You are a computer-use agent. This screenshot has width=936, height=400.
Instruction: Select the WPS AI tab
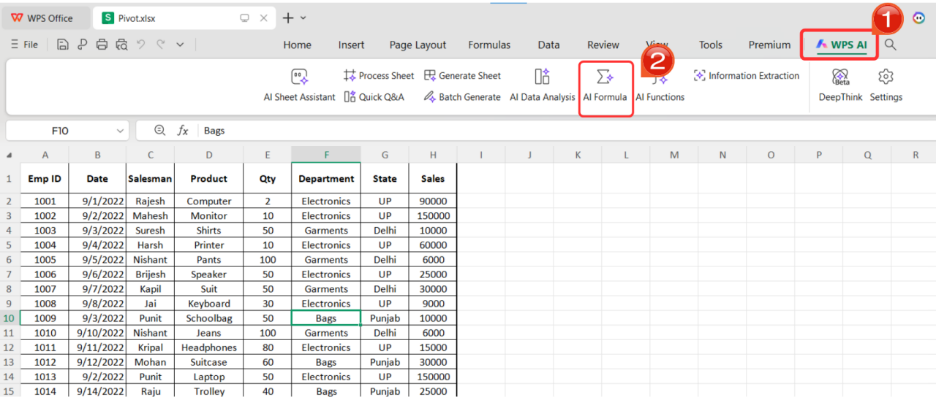coord(842,45)
